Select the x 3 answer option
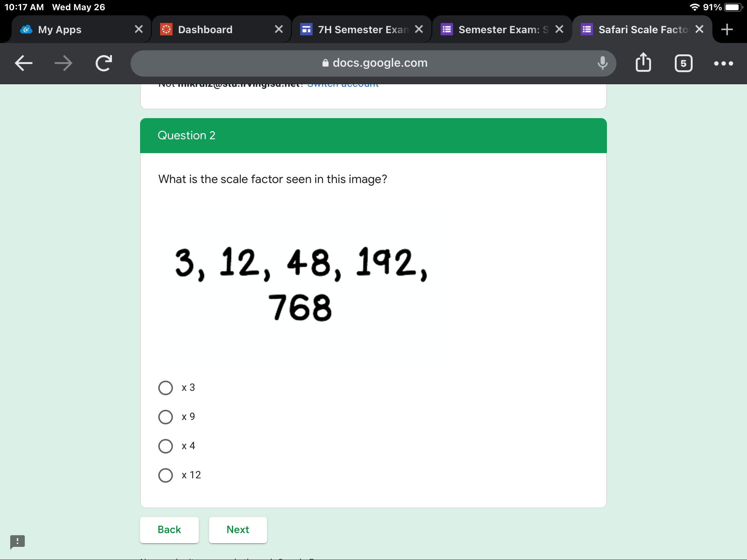The width and height of the screenshot is (747, 560). coord(166,388)
